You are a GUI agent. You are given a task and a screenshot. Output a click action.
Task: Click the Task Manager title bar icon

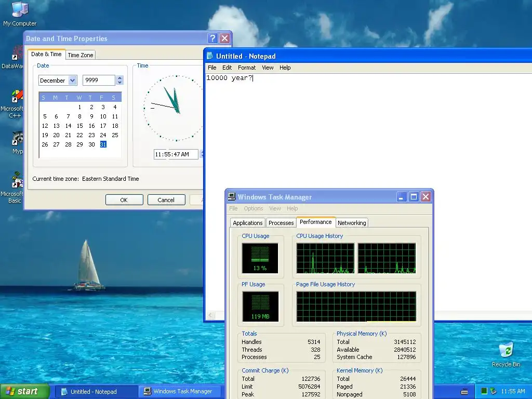(x=232, y=197)
